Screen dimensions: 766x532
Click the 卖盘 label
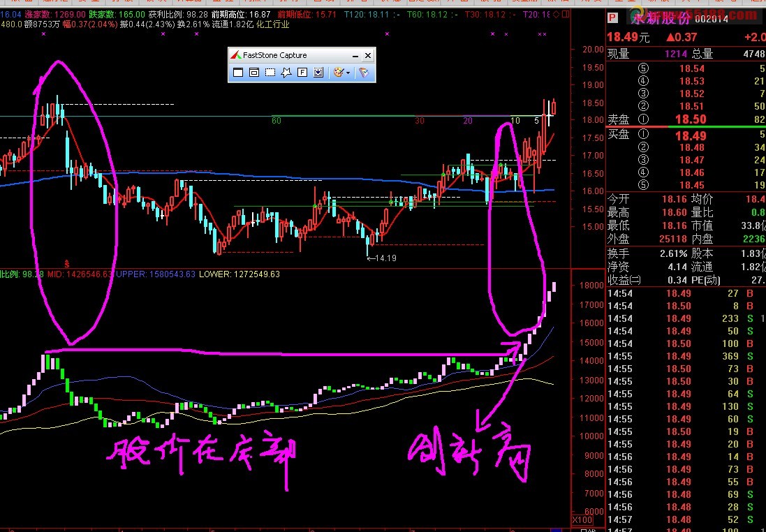(619, 119)
